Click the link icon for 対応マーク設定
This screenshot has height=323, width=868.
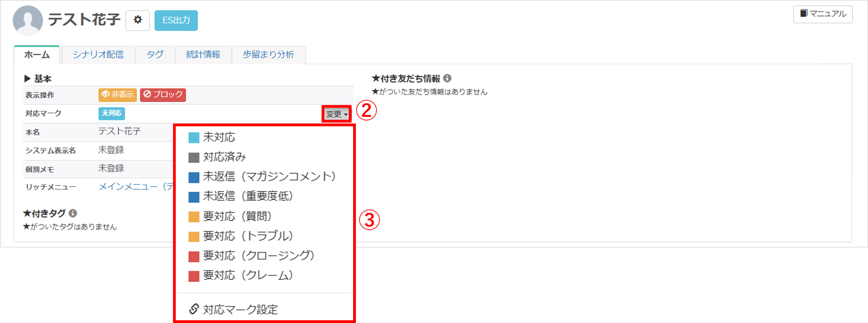[x=194, y=309]
